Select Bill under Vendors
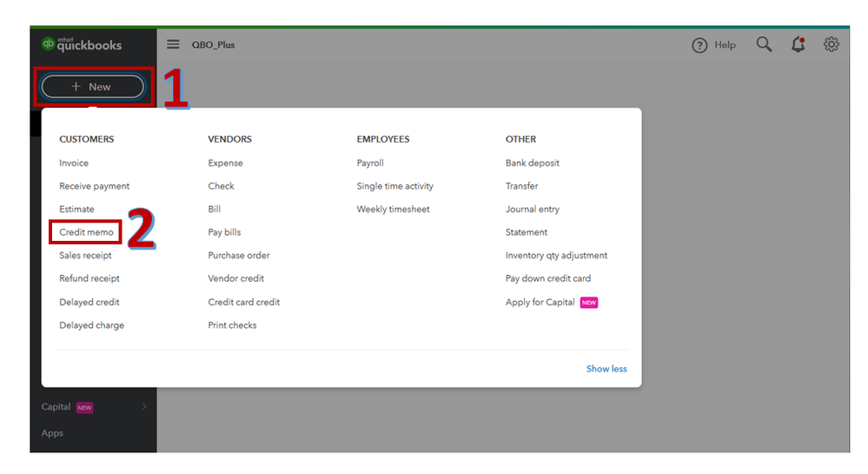This screenshot has height=474, width=868. click(x=215, y=209)
